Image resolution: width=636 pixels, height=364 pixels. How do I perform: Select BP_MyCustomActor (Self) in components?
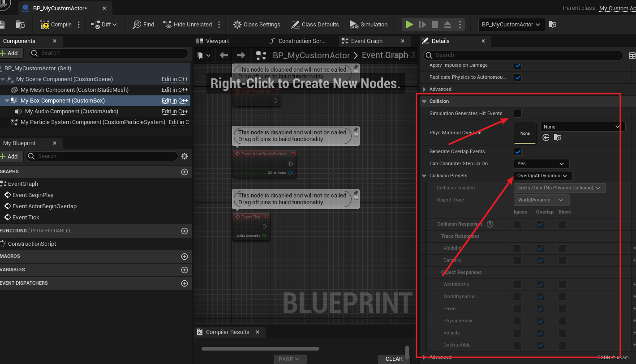38,68
